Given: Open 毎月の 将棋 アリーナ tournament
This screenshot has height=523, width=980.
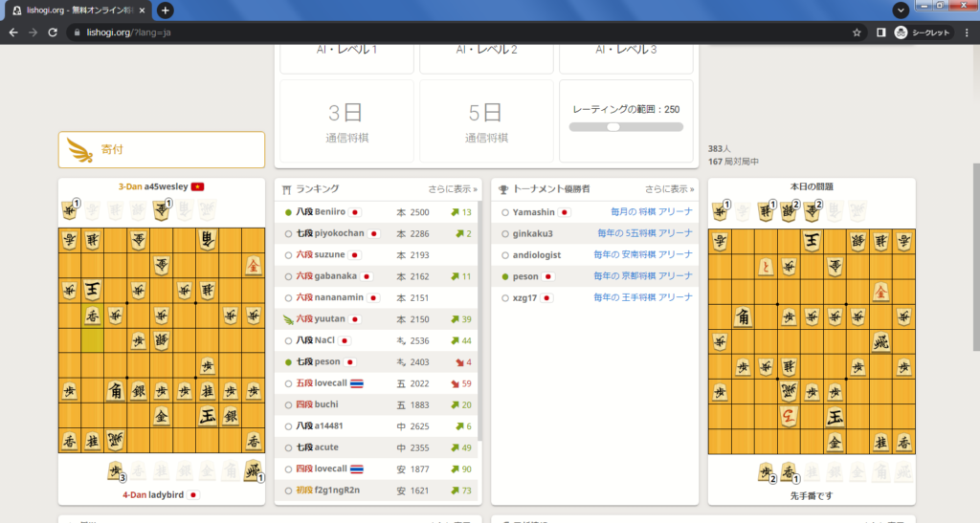Looking at the screenshot, I should 652,212.
